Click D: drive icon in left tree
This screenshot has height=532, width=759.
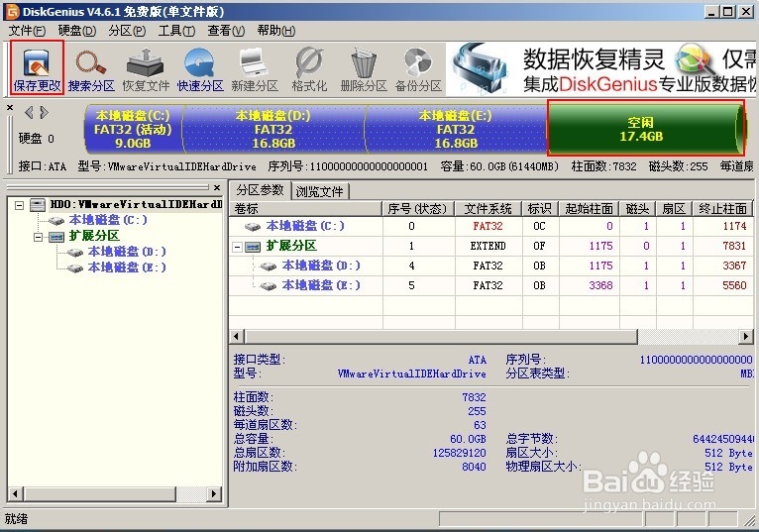pyautogui.click(x=75, y=253)
